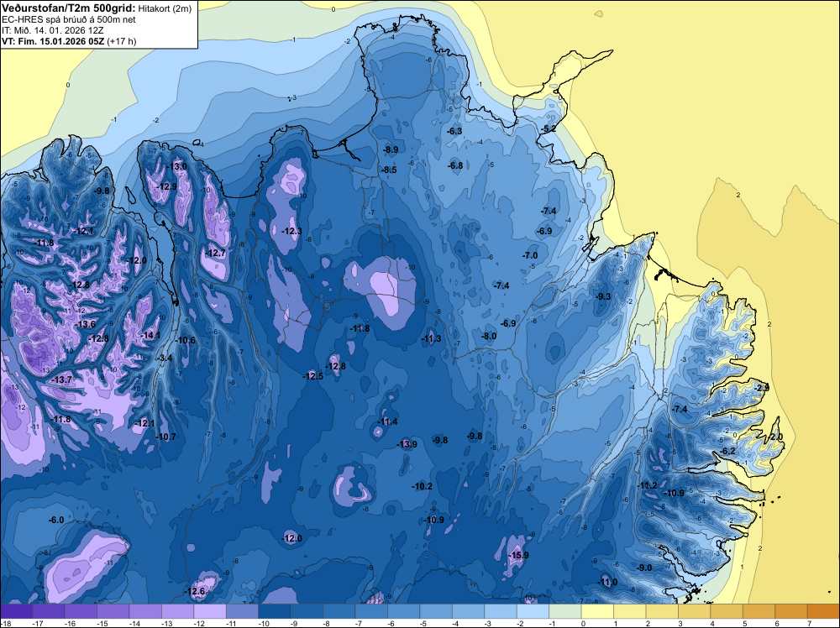Select the dark orange swatch ending the legend
The width and height of the screenshot is (840, 628).
[x=823, y=611]
